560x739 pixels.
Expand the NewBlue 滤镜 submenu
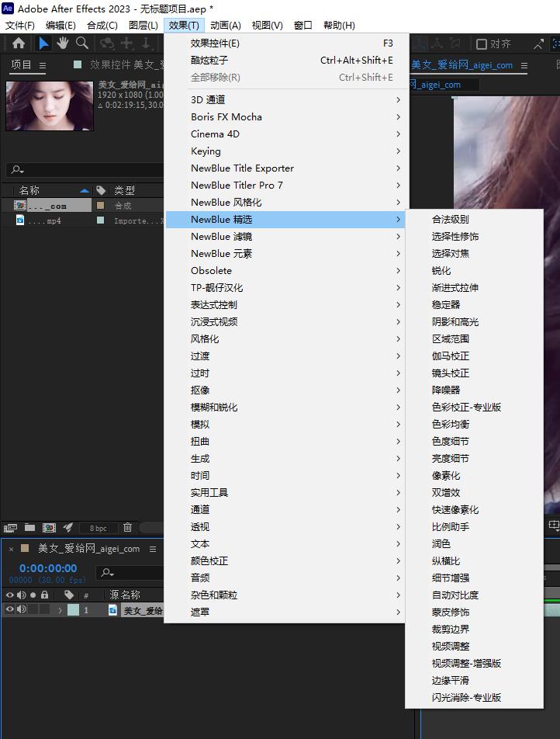tap(285, 237)
